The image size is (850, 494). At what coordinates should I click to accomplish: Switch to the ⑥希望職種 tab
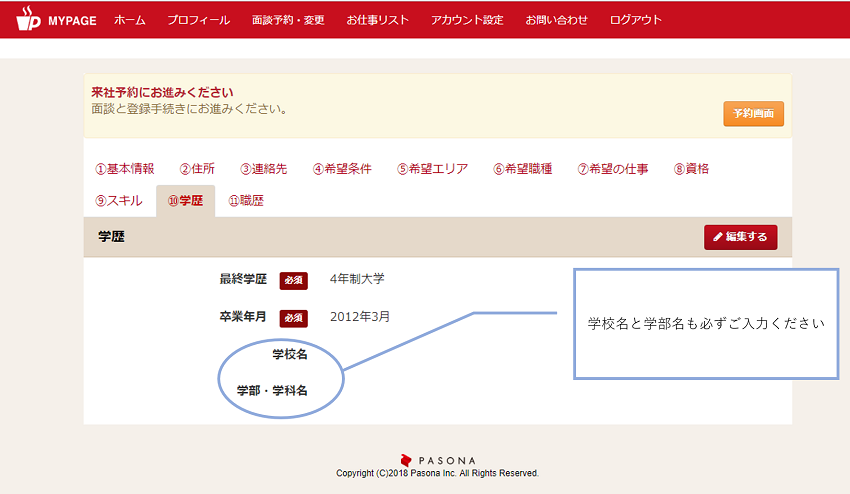[x=523, y=169]
